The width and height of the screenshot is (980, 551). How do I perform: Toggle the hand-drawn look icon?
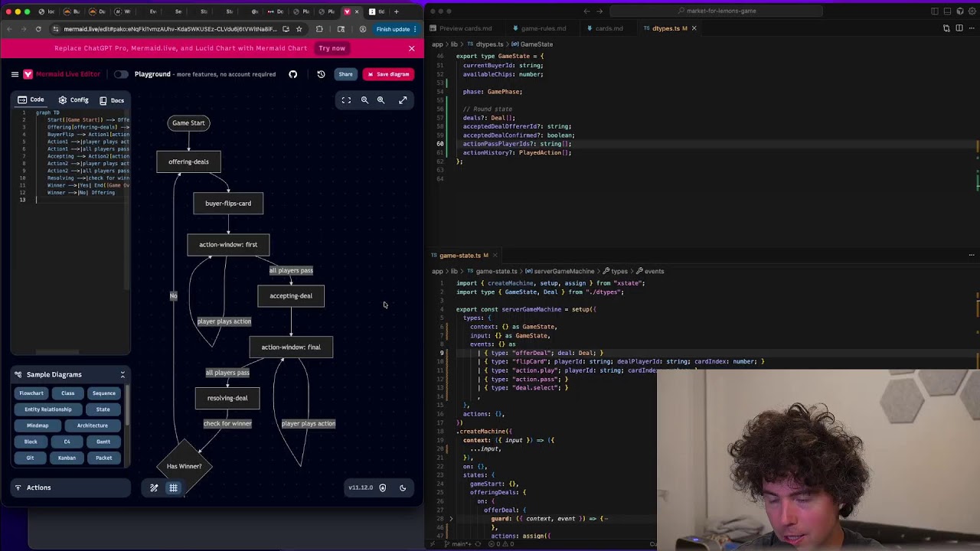point(154,487)
